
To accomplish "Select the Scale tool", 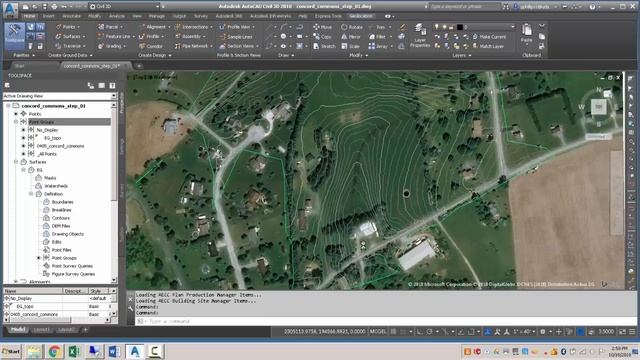I will (351, 46).
